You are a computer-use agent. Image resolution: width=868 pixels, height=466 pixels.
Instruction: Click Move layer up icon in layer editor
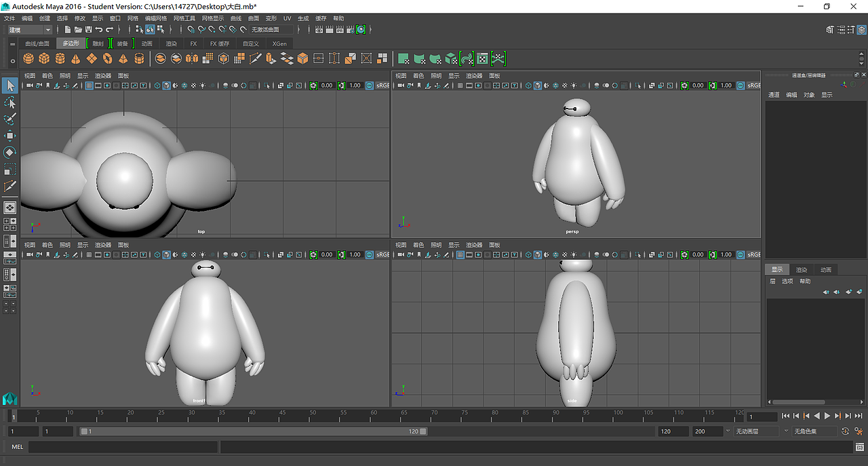(x=826, y=292)
